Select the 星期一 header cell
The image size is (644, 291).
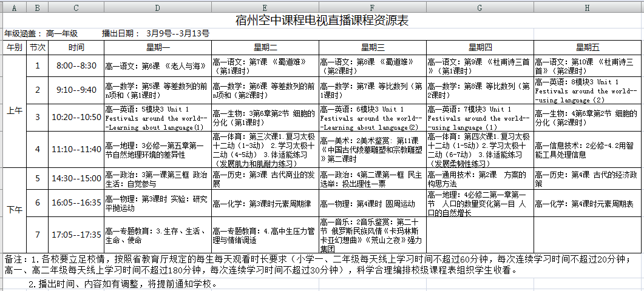pyautogui.click(x=158, y=47)
